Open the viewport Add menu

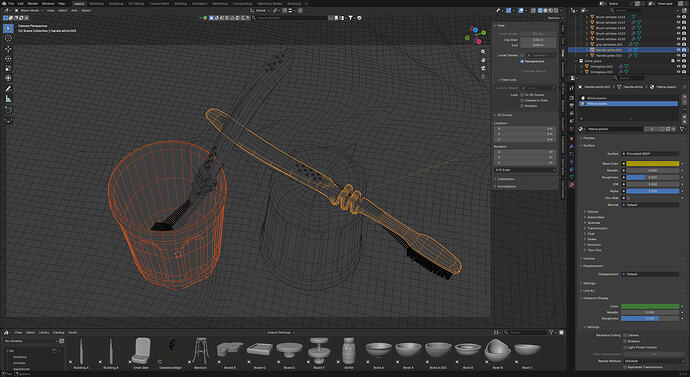pyautogui.click(x=74, y=10)
